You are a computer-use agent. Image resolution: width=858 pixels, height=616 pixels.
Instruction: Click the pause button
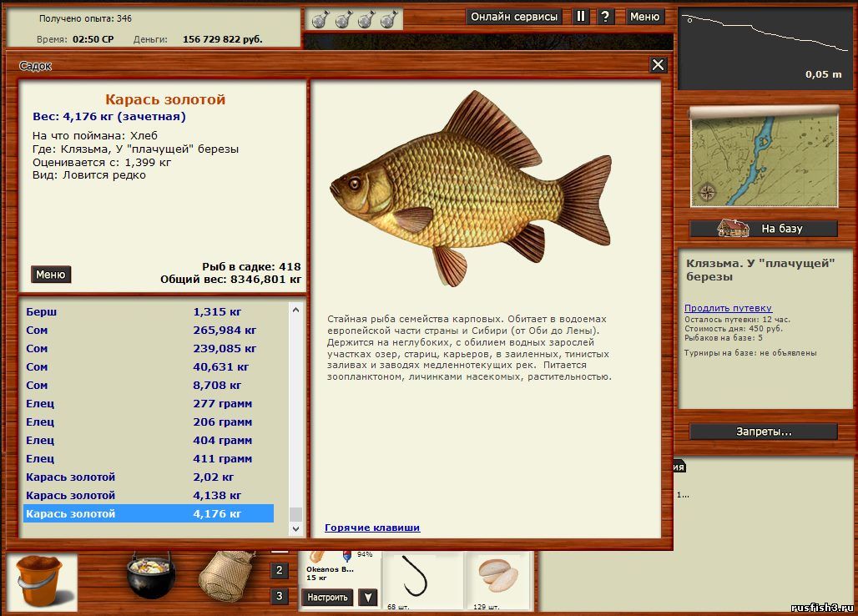(581, 17)
